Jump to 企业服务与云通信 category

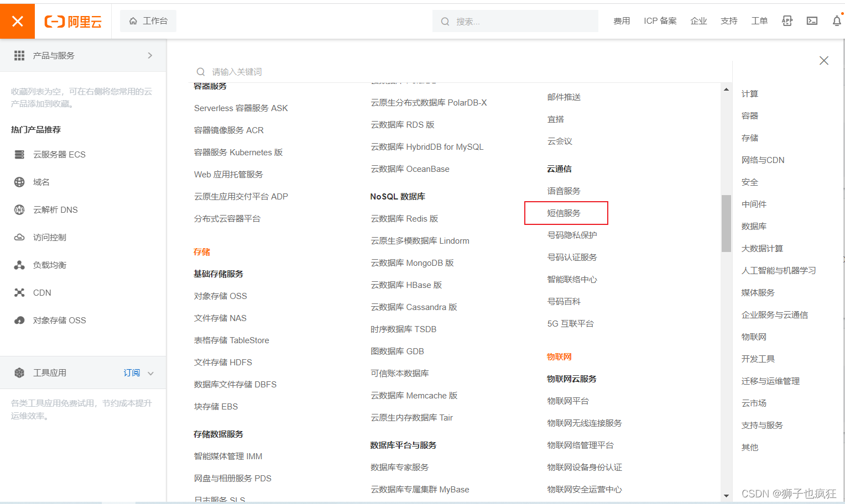[x=775, y=314]
